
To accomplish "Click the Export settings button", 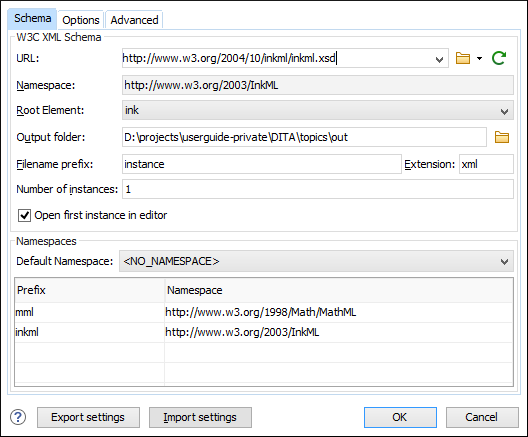I will 88,417.
